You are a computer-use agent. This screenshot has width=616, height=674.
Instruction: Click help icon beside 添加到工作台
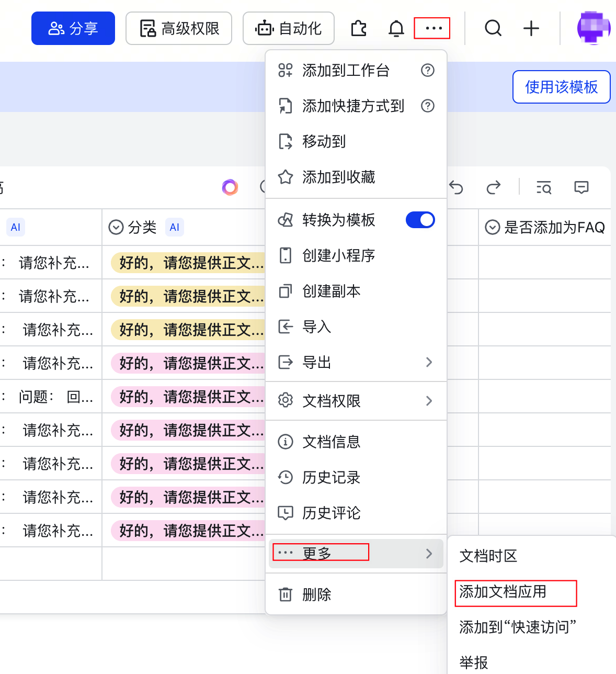[428, 70]
